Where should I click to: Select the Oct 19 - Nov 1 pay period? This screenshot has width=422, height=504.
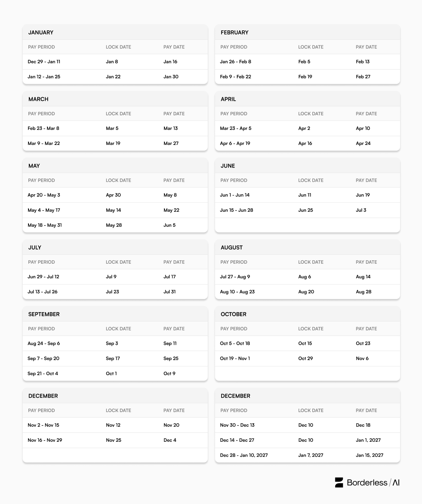235,358
